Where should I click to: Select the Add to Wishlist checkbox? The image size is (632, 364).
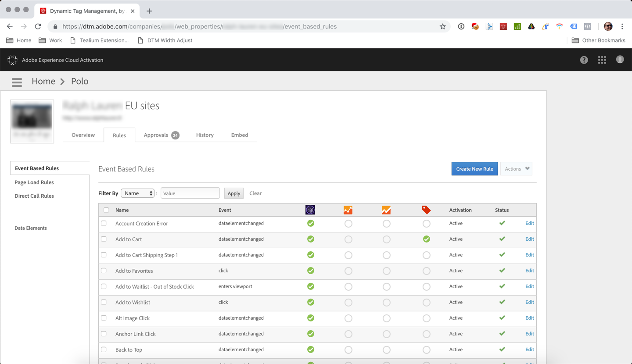(x=104, y=302)
